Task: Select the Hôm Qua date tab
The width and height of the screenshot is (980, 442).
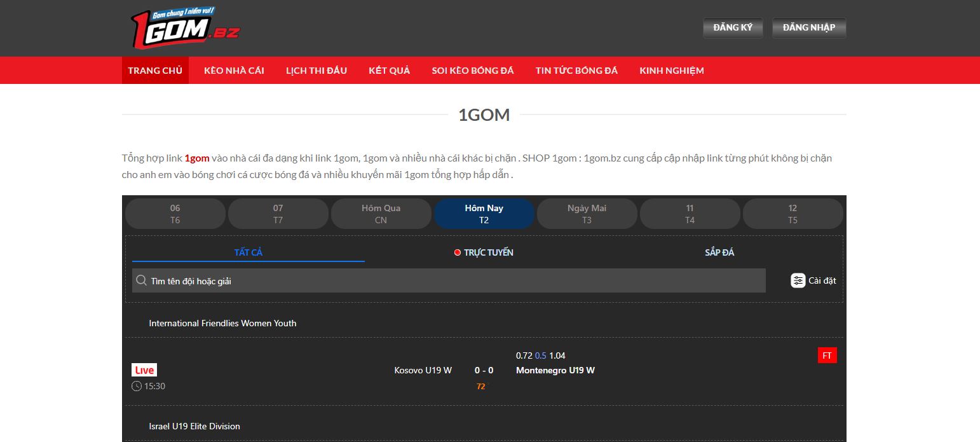Action: pos(381,214)
